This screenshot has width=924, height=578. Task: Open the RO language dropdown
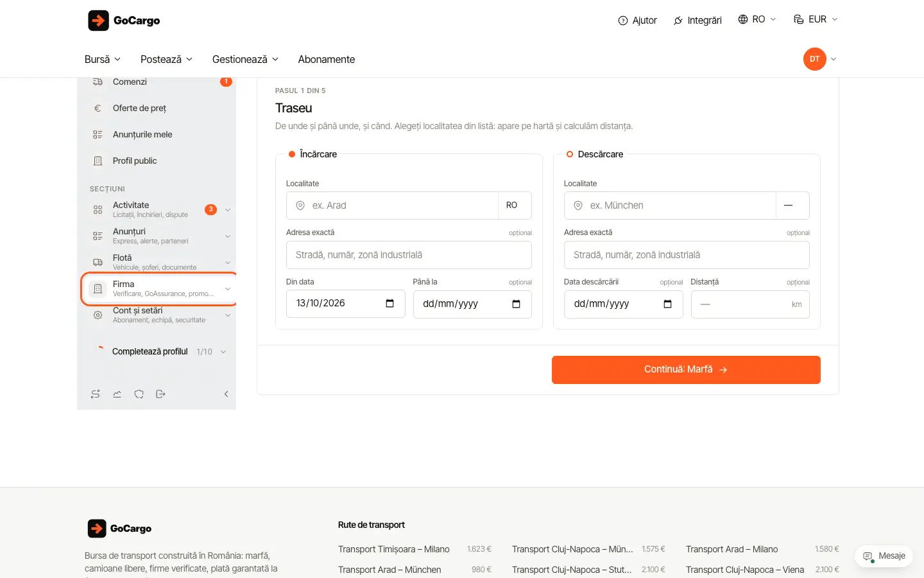click(757, 19)
